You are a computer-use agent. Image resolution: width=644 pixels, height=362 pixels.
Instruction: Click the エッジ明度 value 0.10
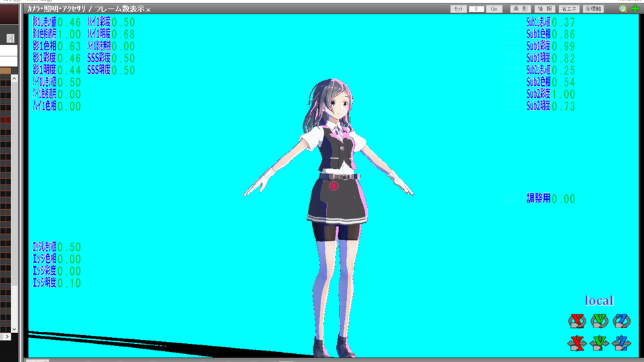coord(69,283)
